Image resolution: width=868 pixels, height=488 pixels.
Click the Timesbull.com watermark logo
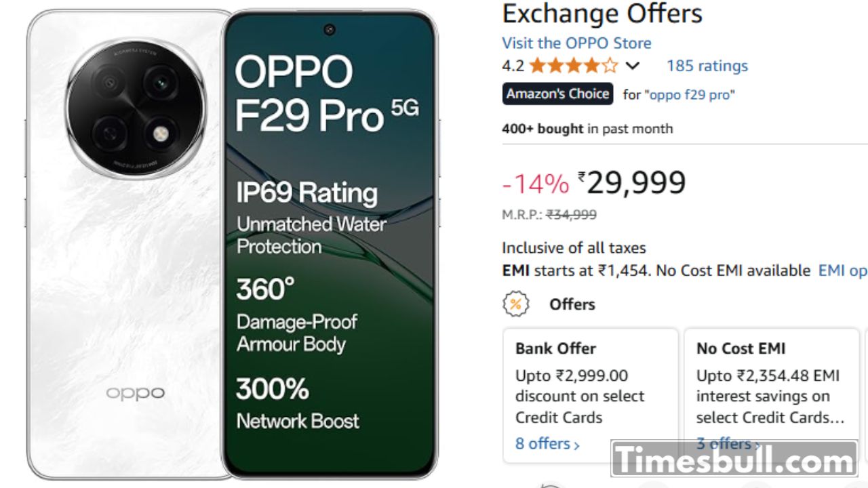(734, 461)
